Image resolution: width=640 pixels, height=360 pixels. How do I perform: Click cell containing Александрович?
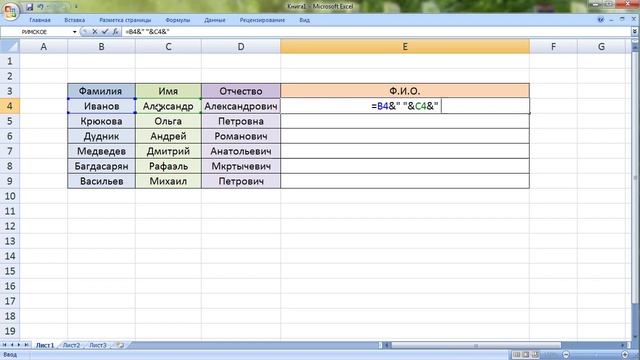tap(241, 106)
